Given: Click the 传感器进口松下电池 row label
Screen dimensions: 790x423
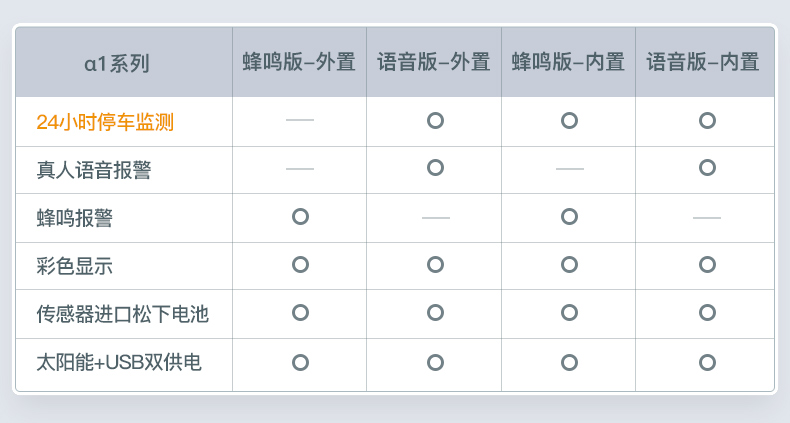Looking at the screenshot, I should (x=122, y=314).
